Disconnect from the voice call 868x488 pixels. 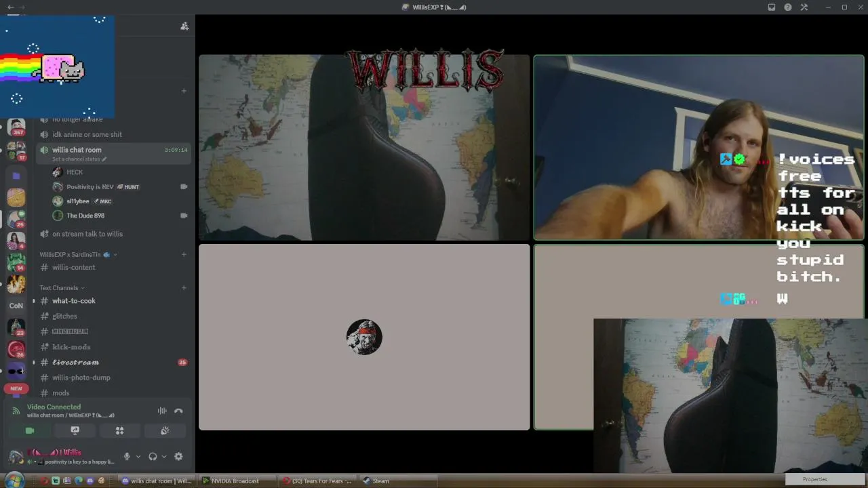click(178, 411)
